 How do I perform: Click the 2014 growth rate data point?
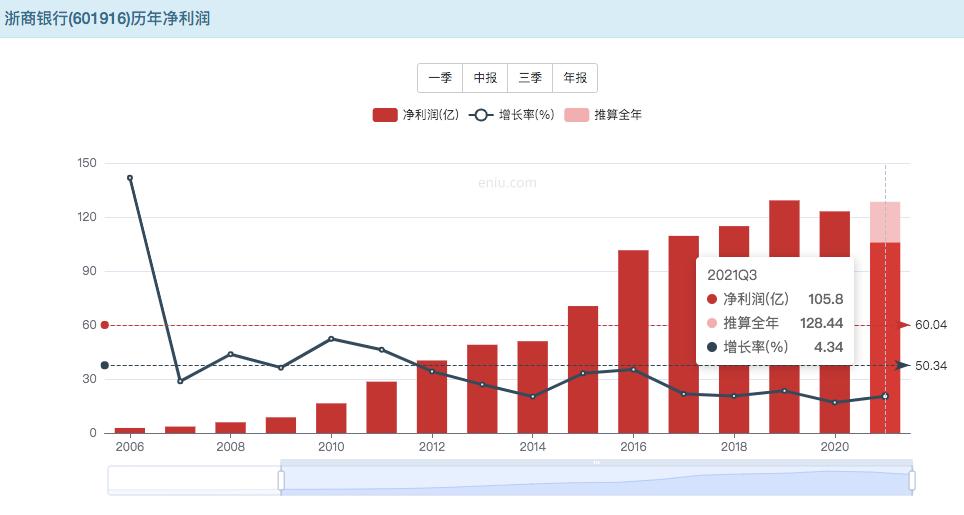[x=532, y=396]
